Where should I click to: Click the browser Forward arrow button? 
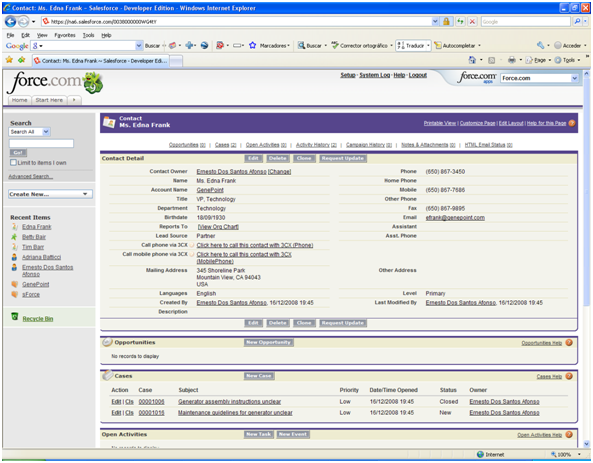coord(24,22)
